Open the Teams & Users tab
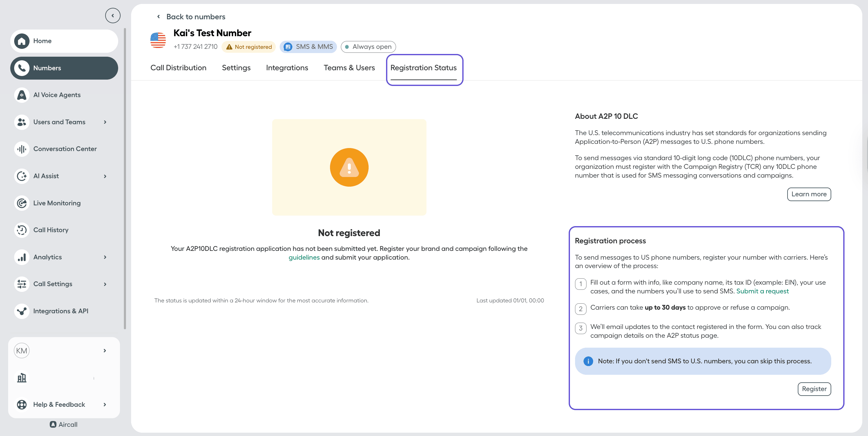Viewport: 868px width, 436px height. [349, 68]
